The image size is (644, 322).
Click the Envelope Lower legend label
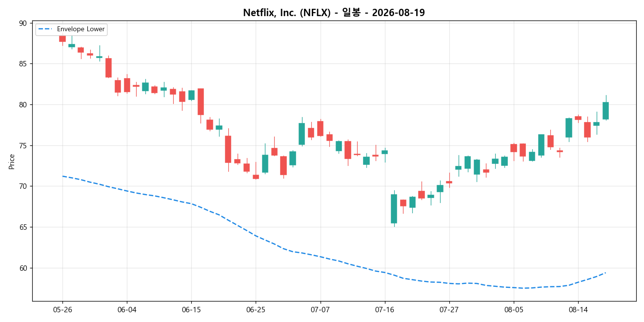coord(81,29)
